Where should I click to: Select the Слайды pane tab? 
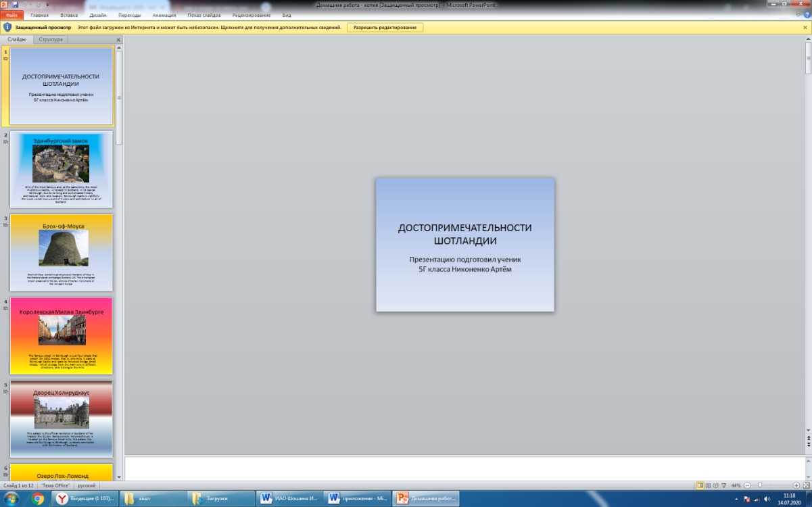coord(16,39)
